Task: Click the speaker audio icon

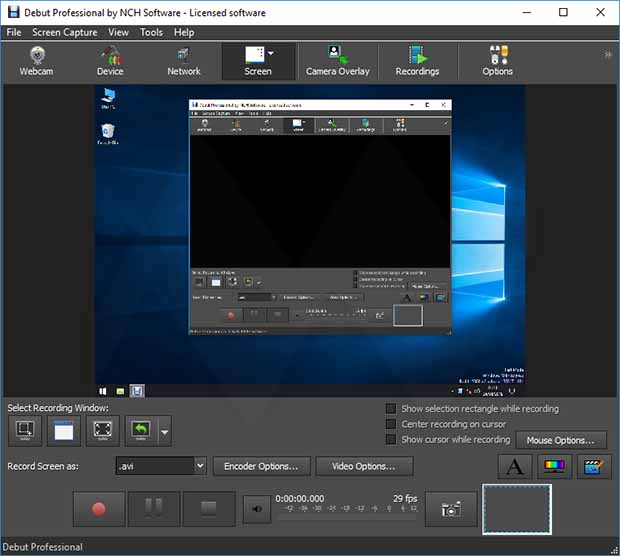Action: pos(257,509)
